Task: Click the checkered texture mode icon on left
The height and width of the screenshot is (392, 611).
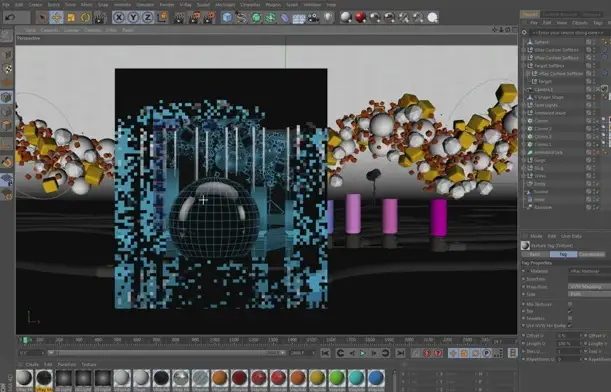Action: point(7,69)
